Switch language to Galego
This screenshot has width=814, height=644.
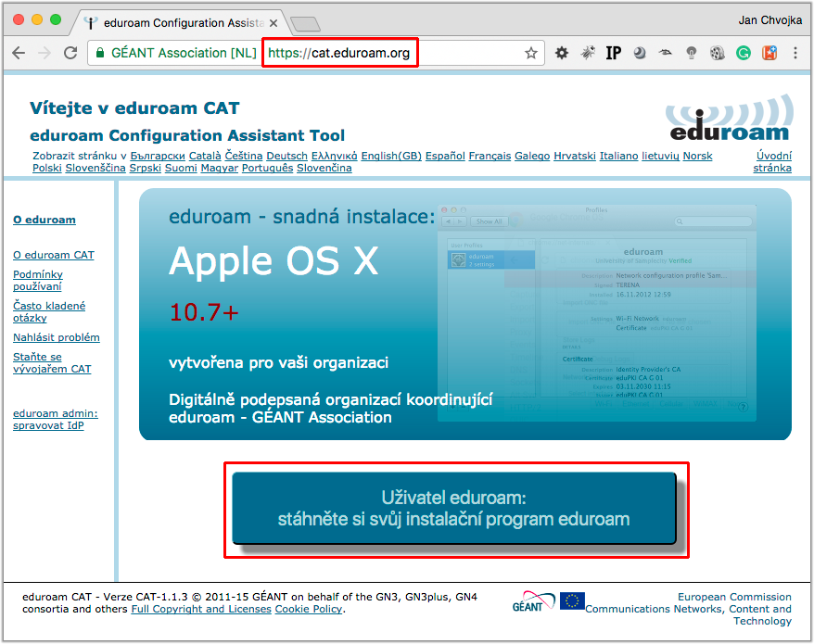[532, 156]
